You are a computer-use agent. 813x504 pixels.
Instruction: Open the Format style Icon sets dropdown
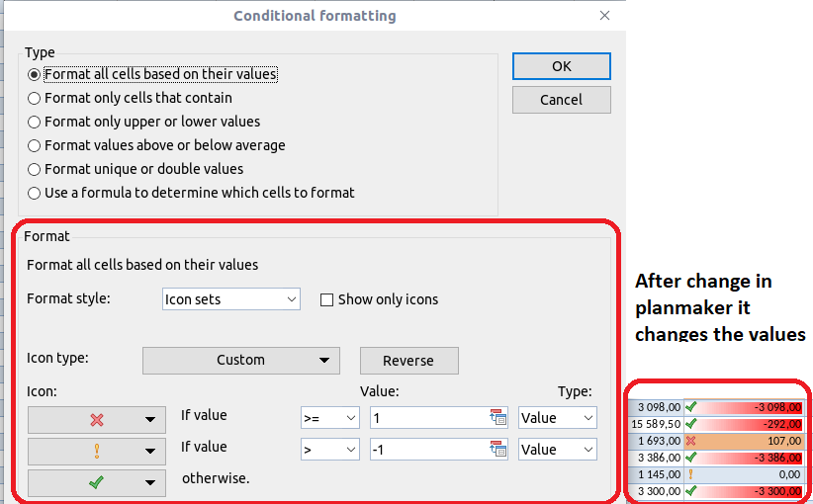pyautogui.click(x=231, y=299)
